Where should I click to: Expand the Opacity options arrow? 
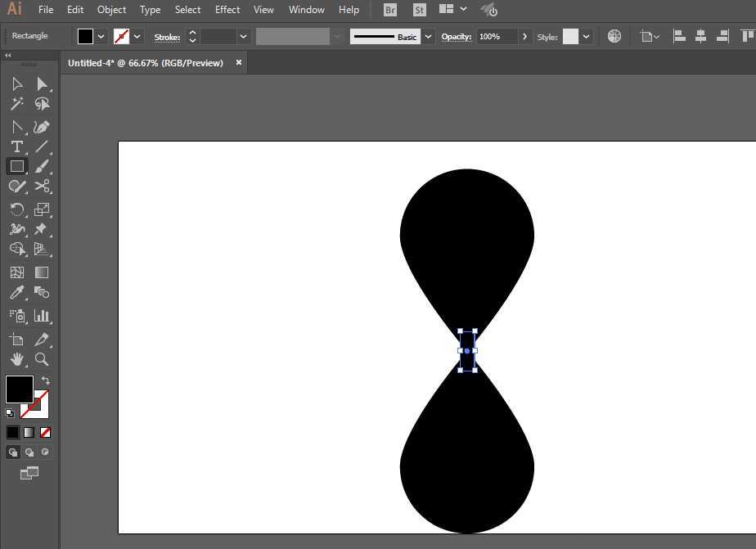(524, 37)
